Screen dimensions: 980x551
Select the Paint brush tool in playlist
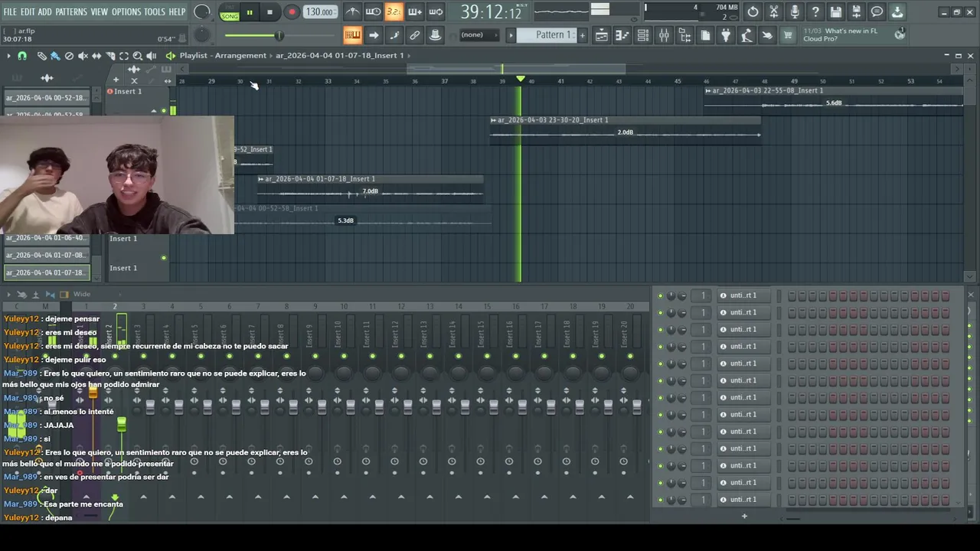tap(55, 56)
